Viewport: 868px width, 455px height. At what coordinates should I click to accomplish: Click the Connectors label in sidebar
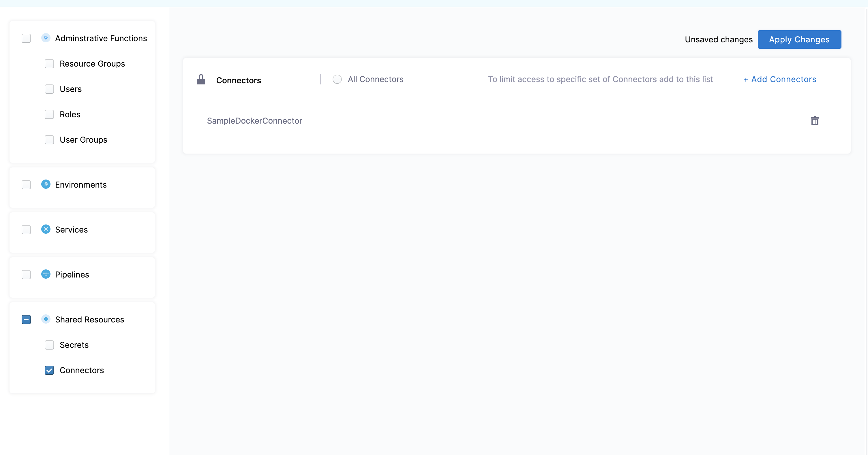click(x=82, y=370)
